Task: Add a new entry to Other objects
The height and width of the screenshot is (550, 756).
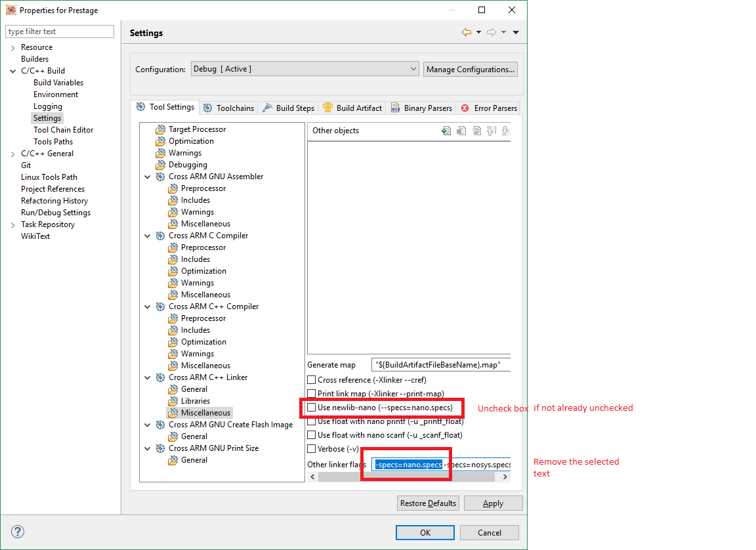Action: tap(446, 131)
